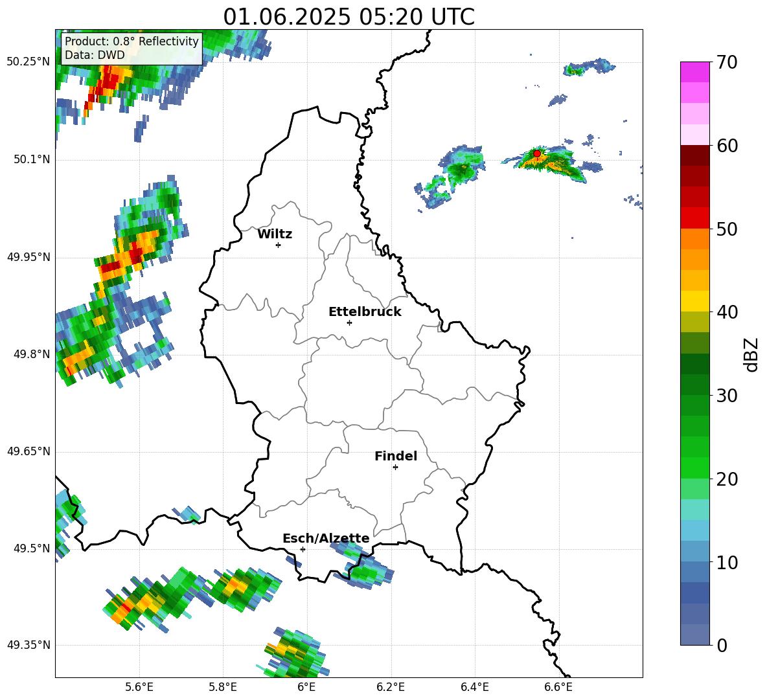Click the 6.2°E longitude label

pos(391,687)
